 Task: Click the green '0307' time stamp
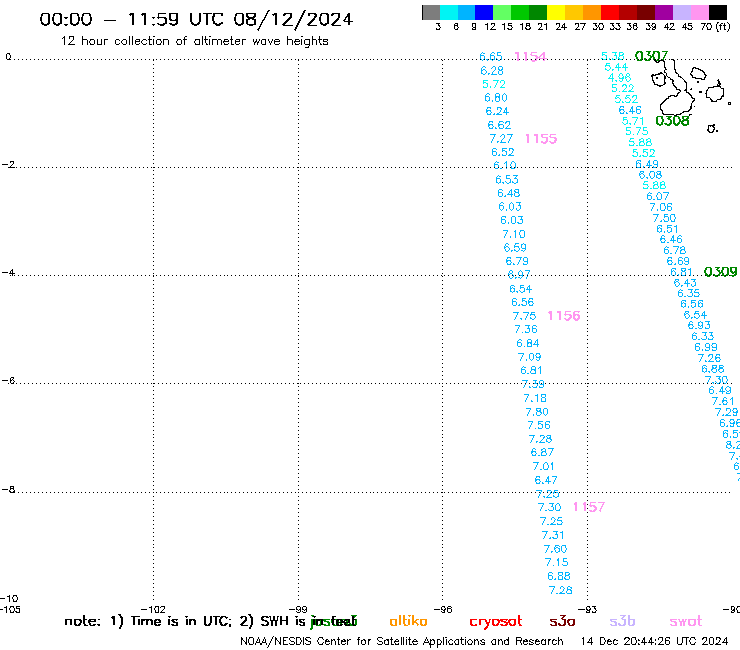pos(651,56)
